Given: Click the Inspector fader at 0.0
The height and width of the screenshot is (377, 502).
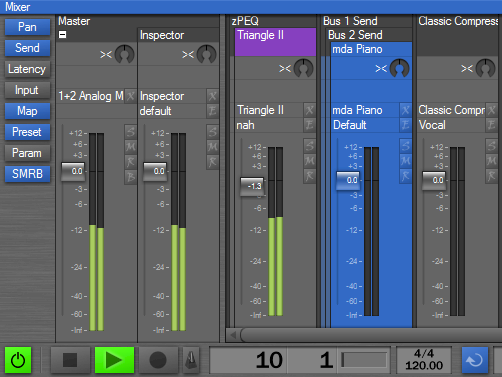Looking at the screenshot, I should click(x=155, y=171).
